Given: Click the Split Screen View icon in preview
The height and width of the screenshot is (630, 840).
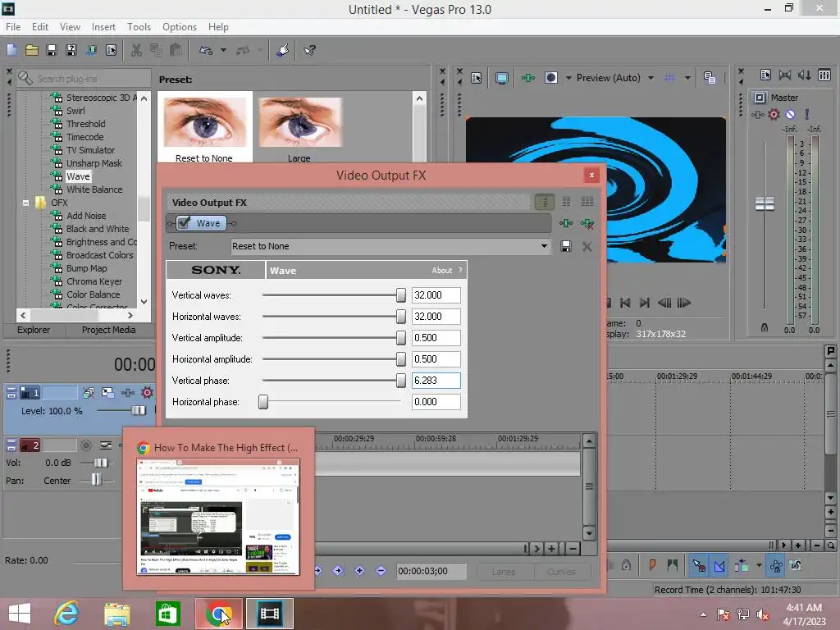Looking at the screenshot, I should coord(550,78).
